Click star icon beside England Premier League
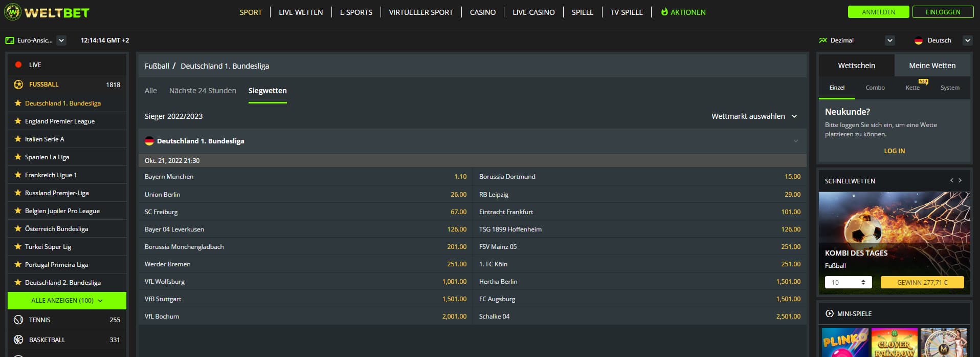Image resolution: width=980 pixels, height=357 pixels. point(18,121)
